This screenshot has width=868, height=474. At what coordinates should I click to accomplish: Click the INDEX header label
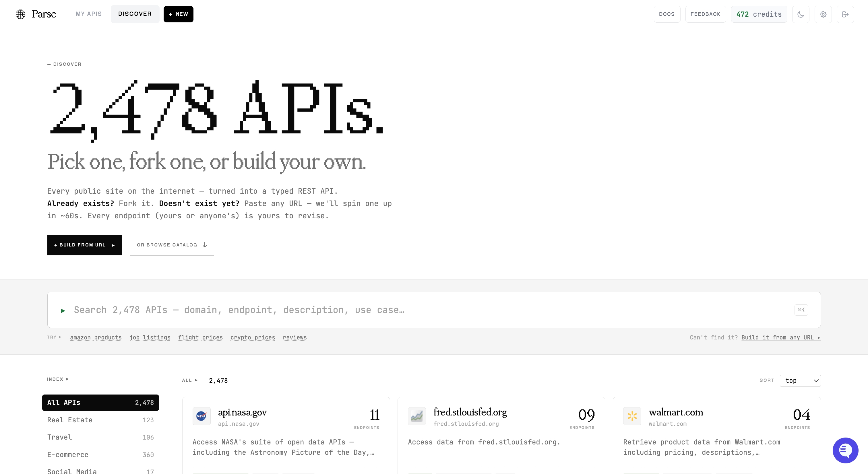coord(58,379)
